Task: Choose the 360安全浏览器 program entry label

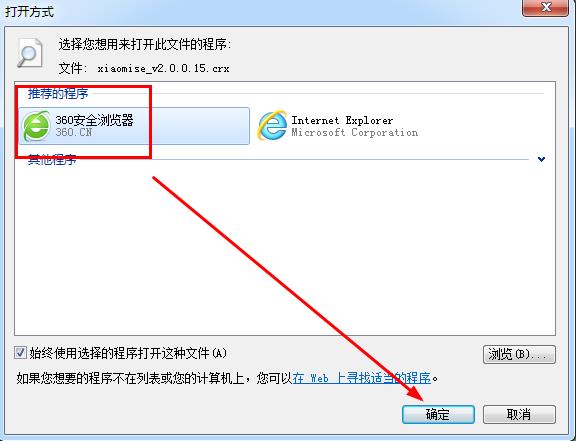Action: [94, 120]
